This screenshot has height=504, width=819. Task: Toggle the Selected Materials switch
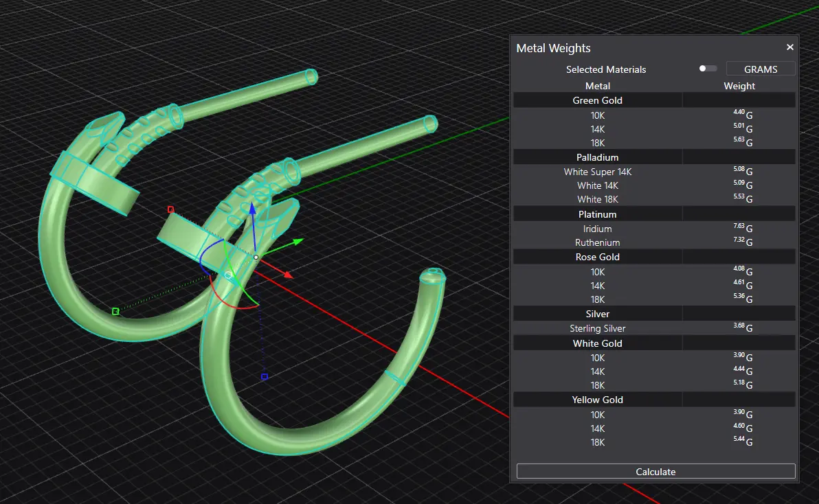pyautogui.click(x=707, y=69)
